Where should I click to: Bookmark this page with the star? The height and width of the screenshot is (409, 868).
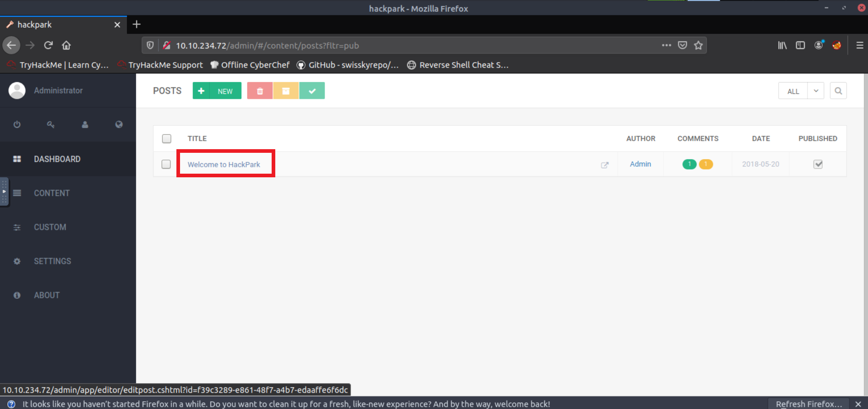(698, 45)
